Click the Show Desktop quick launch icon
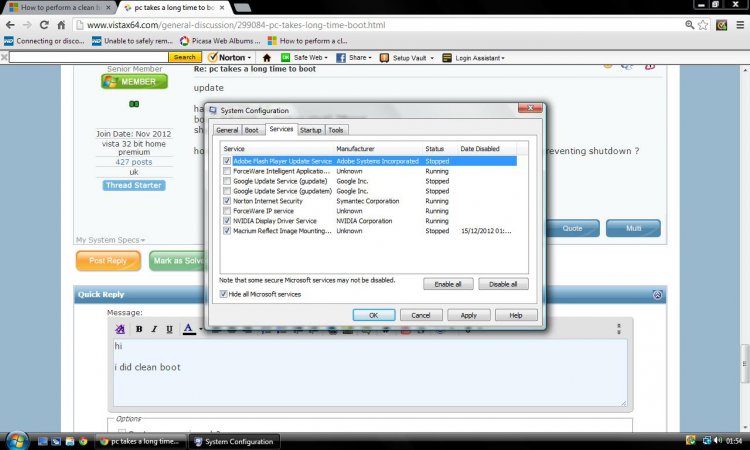 coord(43,441)
